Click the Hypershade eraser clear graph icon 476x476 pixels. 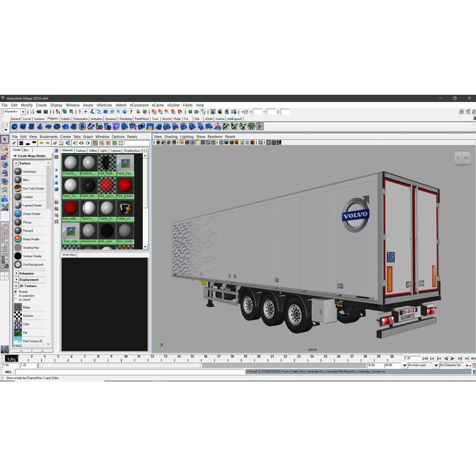click(x=55, y=143)
